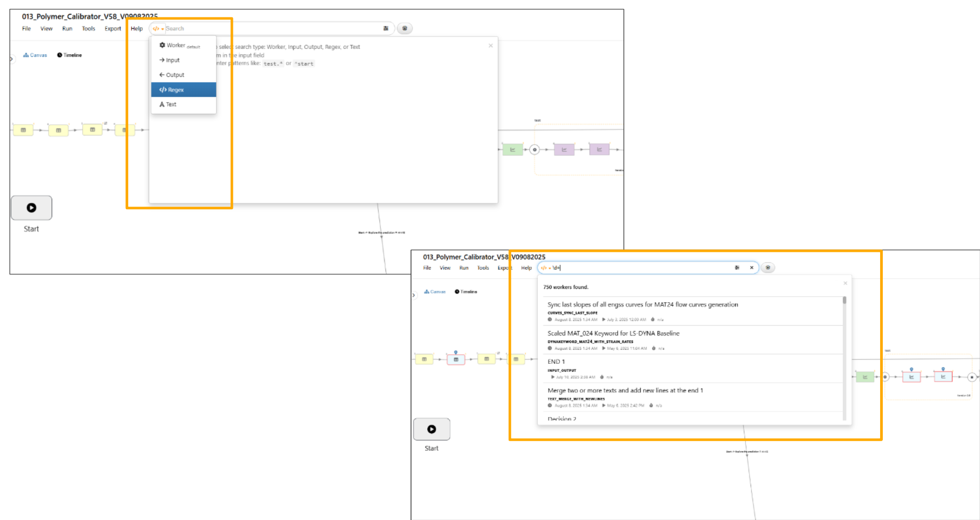This screenshot has height=520, width=980.
Task: Click empty Search field in upper-left window
Action: [273, 28]
